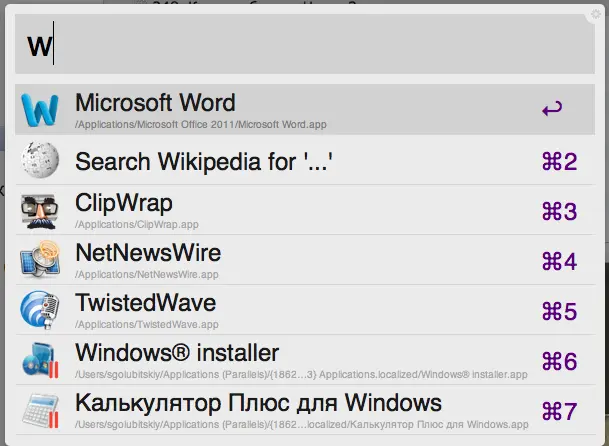This screenshot has height=446, width=609.
Task: Click the TwistedWave microphone icon
Action: point(41,310)
